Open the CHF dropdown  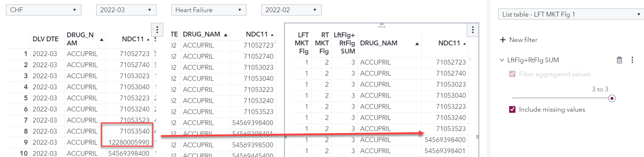click(x=43, y=10)
